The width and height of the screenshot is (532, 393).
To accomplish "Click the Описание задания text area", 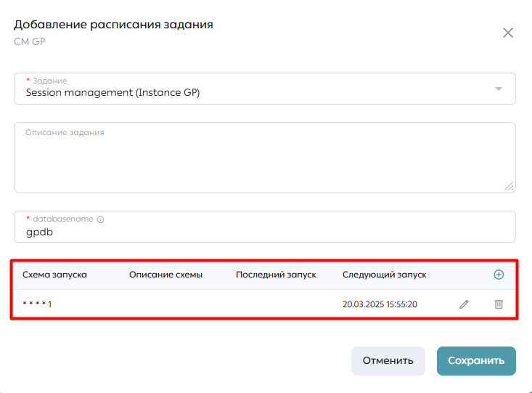I will (x=265, y=158).
